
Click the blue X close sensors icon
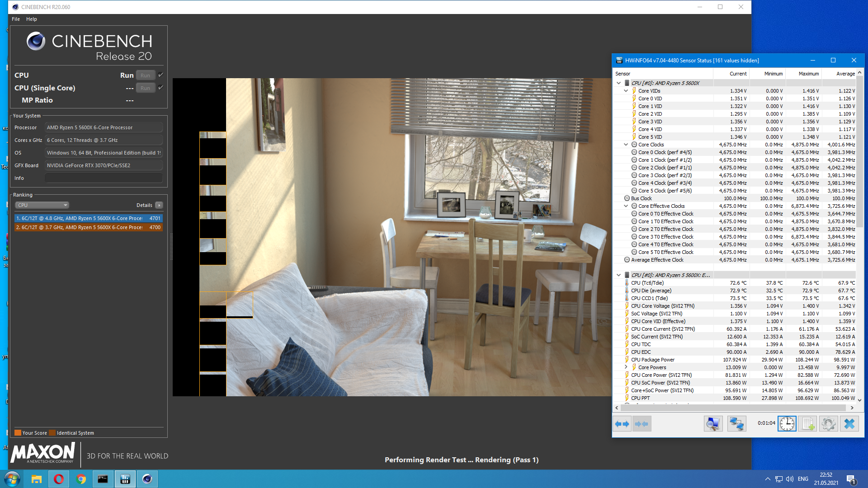pyautogui.click(x=849, y=424)
